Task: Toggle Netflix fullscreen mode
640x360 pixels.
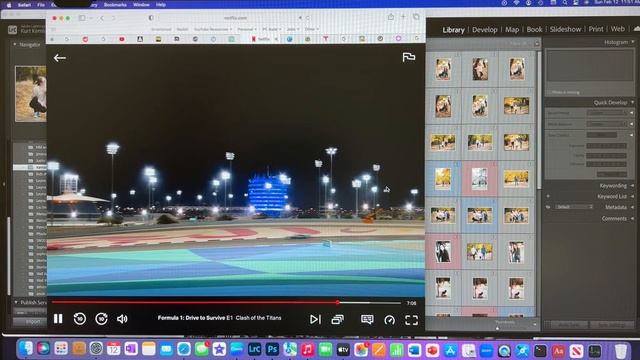Action: coord(411,320)
